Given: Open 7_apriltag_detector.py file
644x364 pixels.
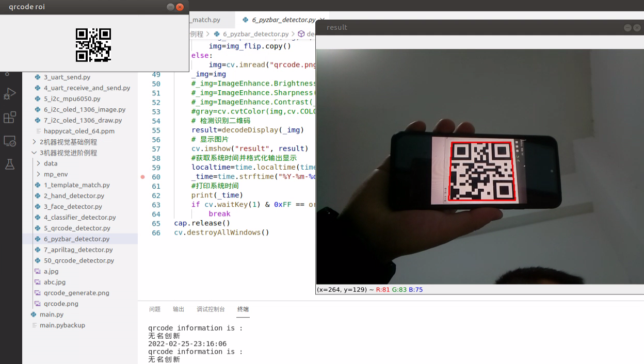Looking at the screenshot, I should (x=78, y=250).
